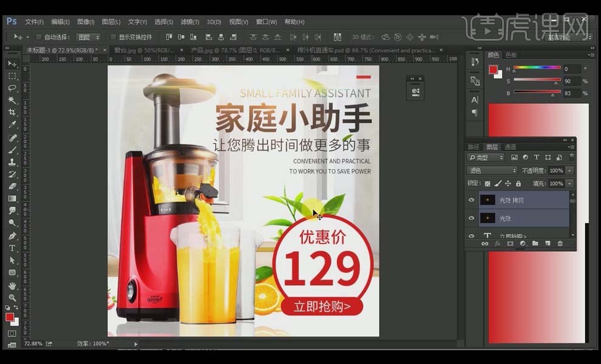Select the Hand tool
Image resolution: width=601 pixels, height=364 pixels.
tap(12, 286)
